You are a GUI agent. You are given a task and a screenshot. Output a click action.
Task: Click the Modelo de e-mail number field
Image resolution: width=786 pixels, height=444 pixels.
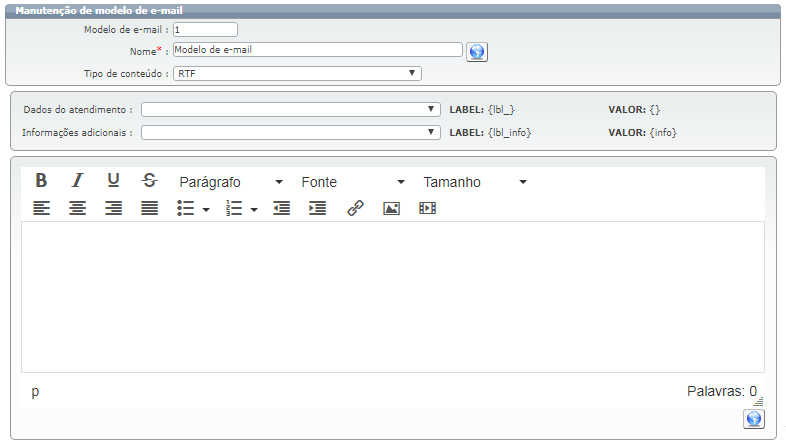tap(206, 30)
